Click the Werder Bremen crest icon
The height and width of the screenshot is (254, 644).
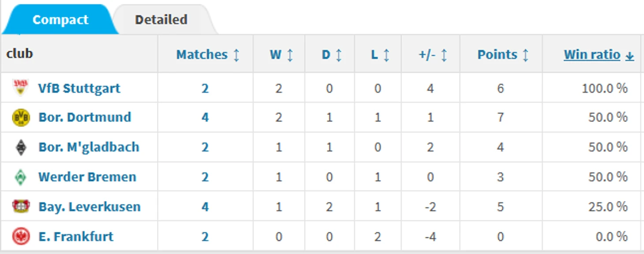coord(21,177)
